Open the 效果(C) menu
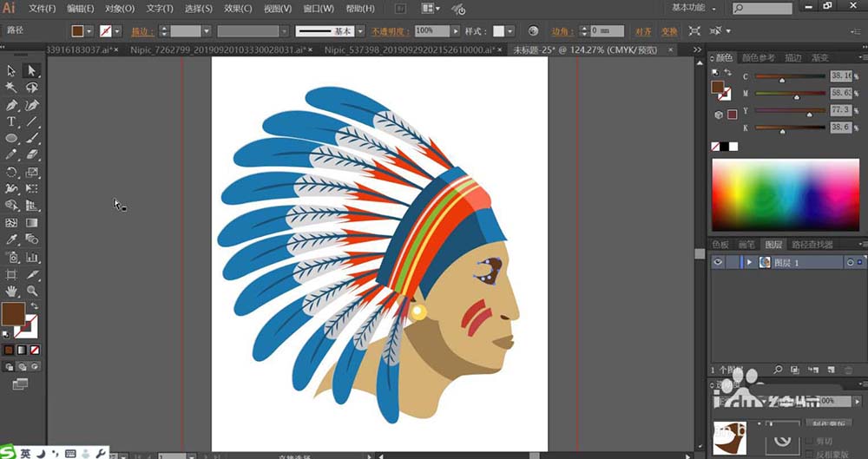This screenshot has height=459, width=868. click(x=237, y=9)
